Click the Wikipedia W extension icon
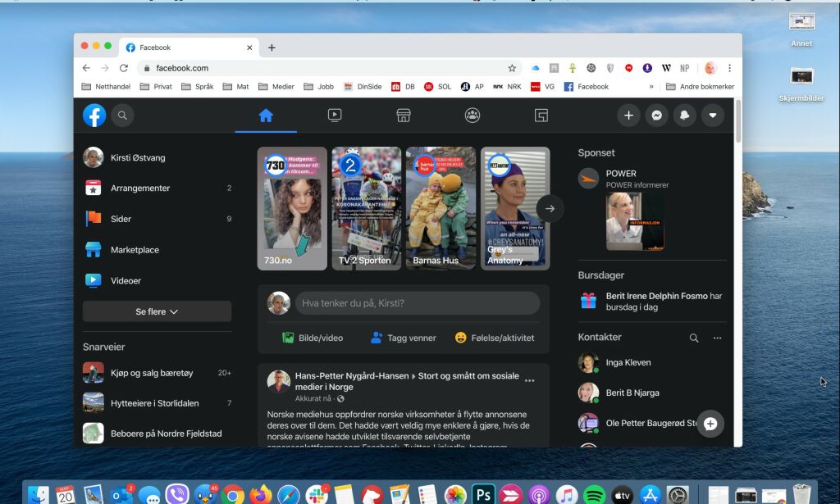 [666, 68]
